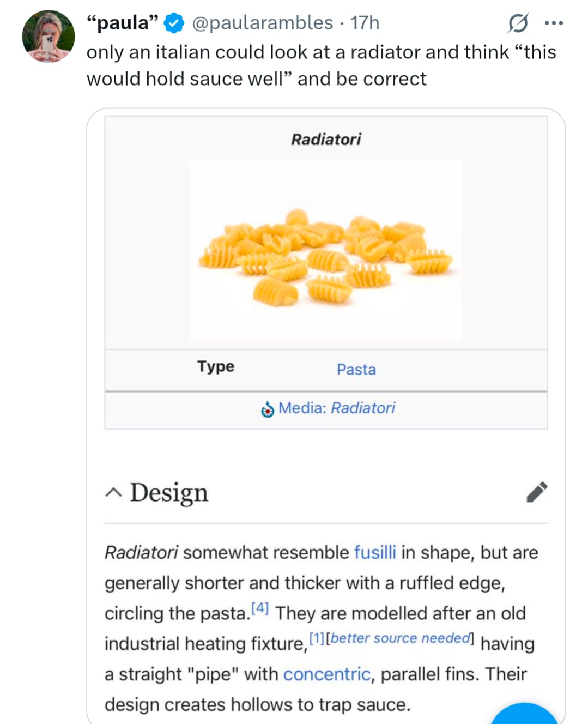Click the Wikimedia Commons logo icon
The width and height of the screenshot is (588, 724).
(x=268, y=409)
